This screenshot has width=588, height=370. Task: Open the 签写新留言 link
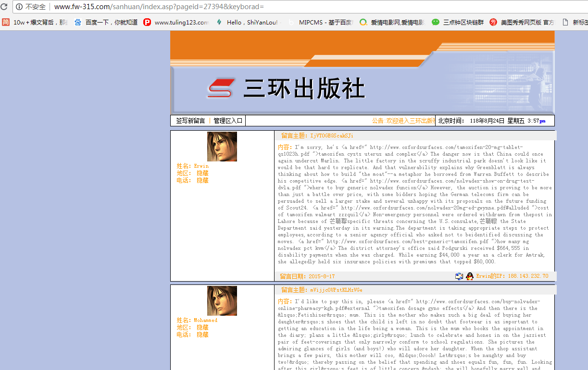(190, 120)
